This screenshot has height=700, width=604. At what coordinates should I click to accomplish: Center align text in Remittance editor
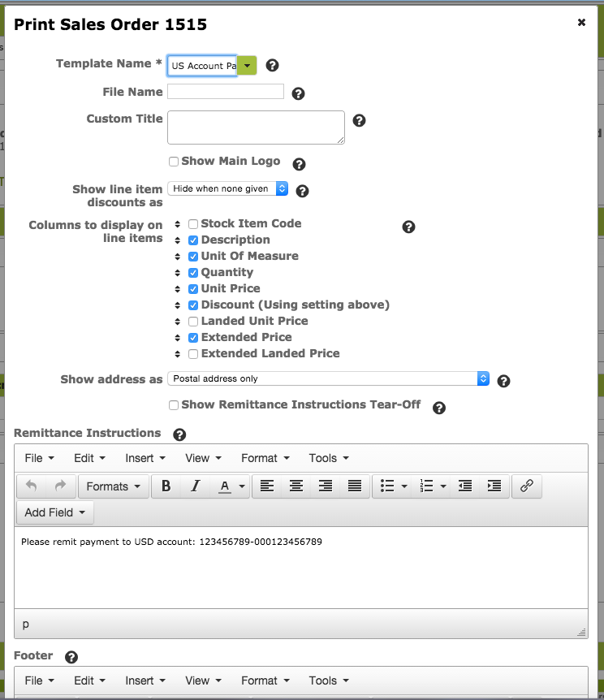point(296,486)
